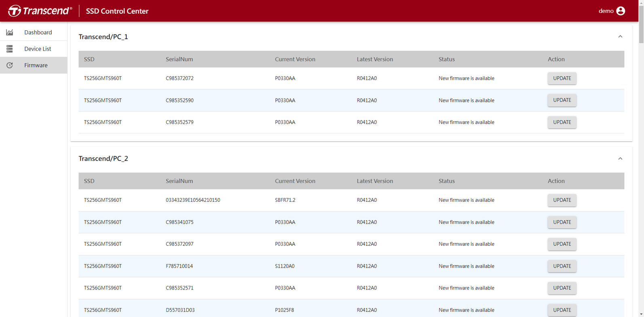
Task: Select the Firmware menu item
Action: [34, 65]
